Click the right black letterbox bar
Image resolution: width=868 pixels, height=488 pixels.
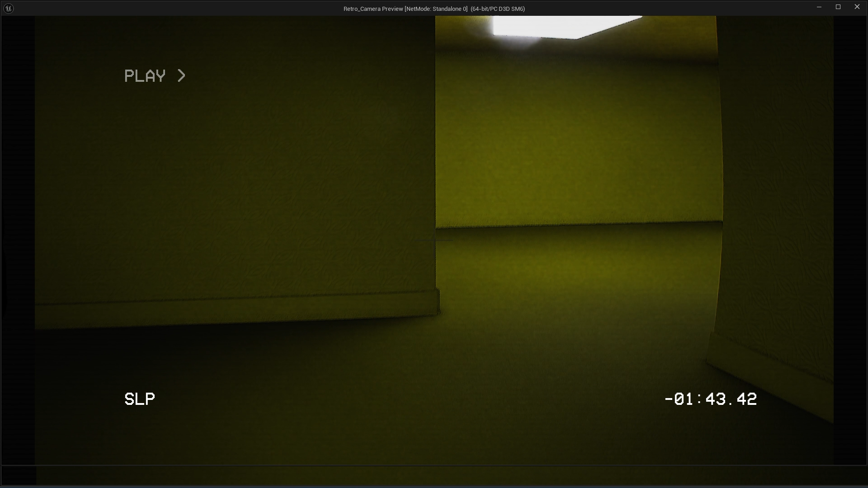[x=850, y=239]
